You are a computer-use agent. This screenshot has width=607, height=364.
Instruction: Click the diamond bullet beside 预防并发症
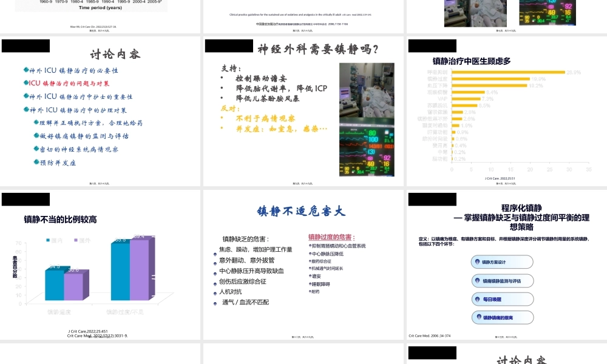(x=38, y=163)
